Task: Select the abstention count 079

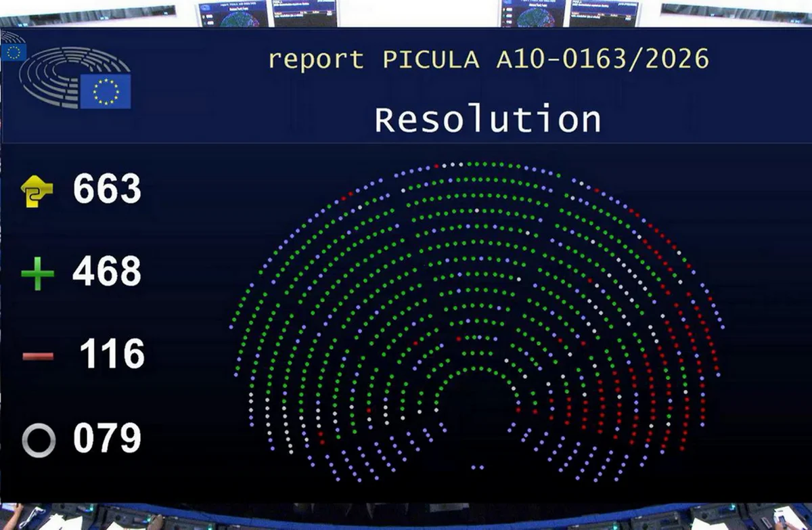Action: pyautogui.click(x=107, y=439)
